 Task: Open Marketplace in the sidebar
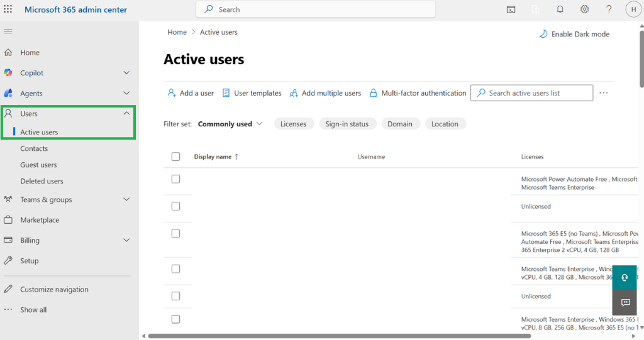pyautogui.click(x=40, y=220)
